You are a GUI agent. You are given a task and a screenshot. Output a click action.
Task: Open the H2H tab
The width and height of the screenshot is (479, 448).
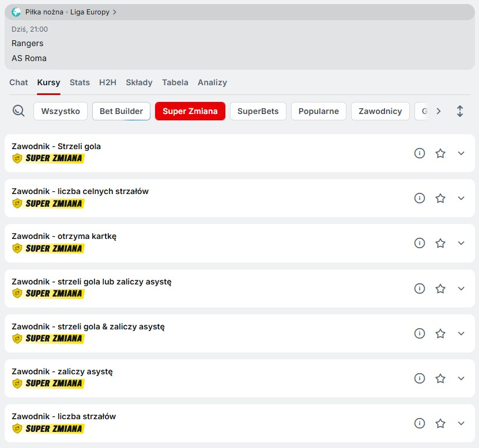pos(108,82)
